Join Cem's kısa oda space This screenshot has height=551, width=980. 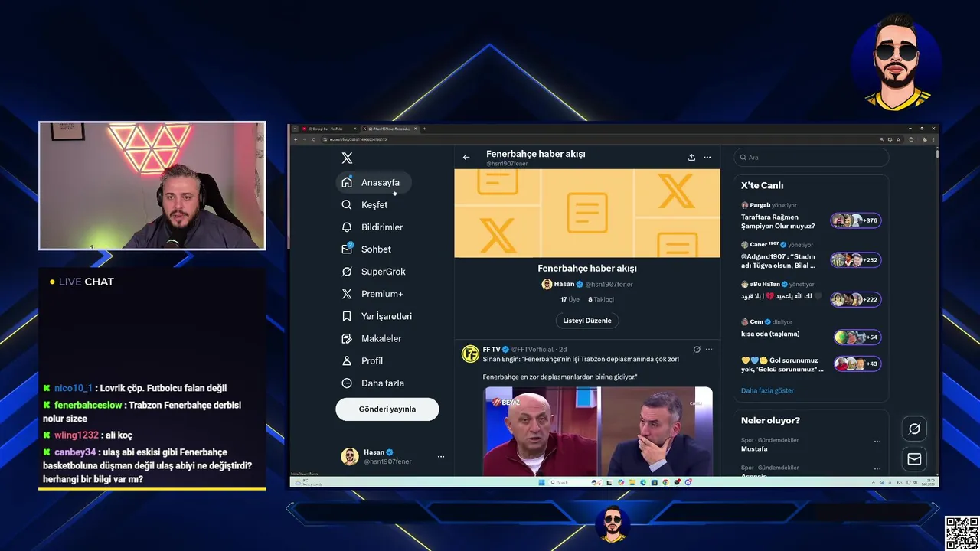pyautogui.click(x=770, y=334)
